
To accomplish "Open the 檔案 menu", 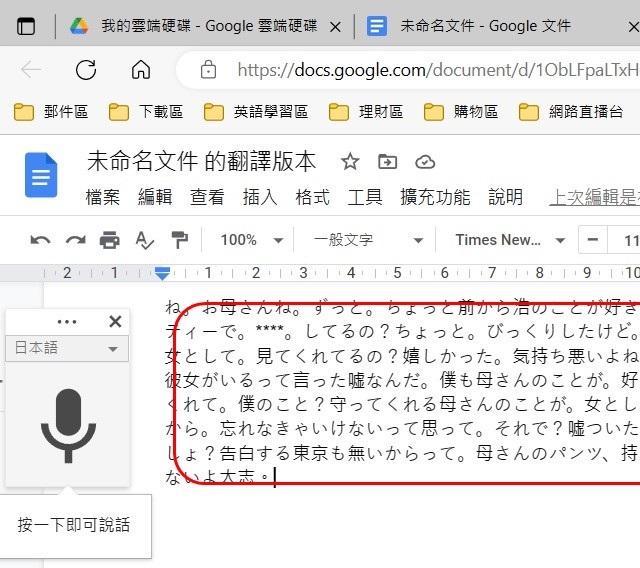I will point(102,197).
